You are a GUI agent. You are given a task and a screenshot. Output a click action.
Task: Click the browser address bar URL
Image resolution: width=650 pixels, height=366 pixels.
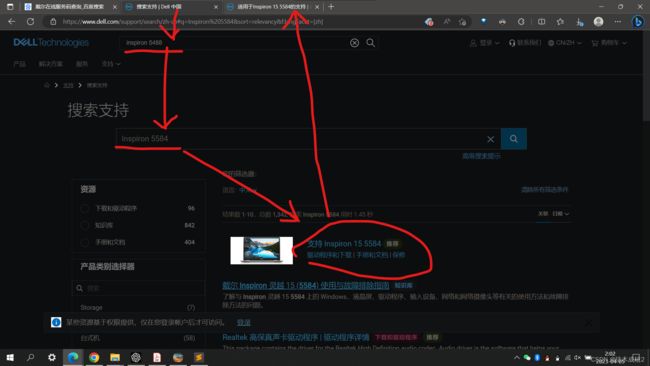(193, 22)
